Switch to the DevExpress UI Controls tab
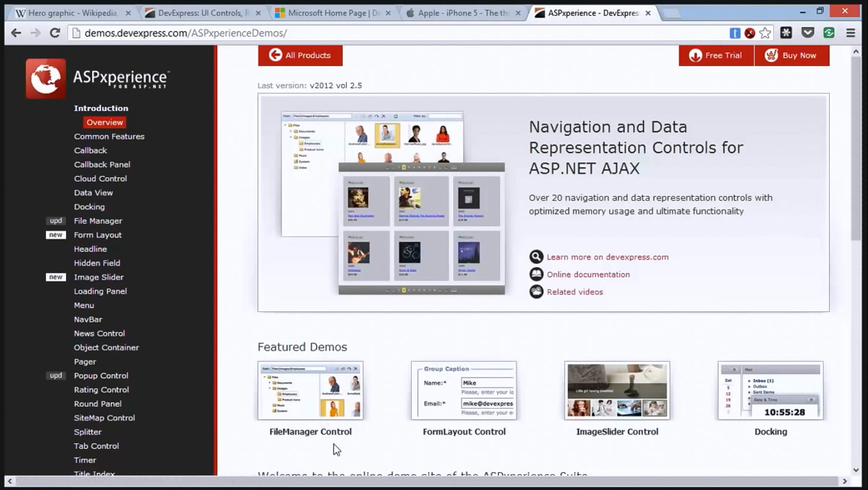 tap(203, 13)
